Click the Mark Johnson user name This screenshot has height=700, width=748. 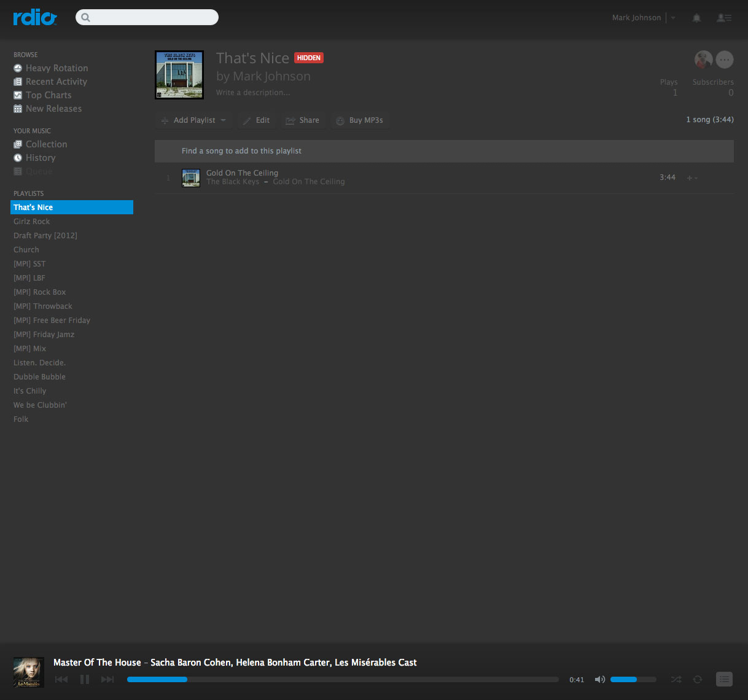click(636, 18)
